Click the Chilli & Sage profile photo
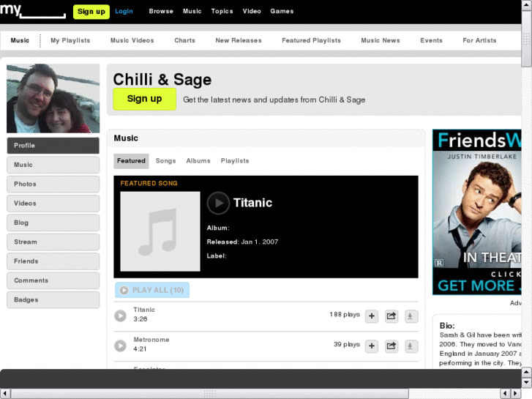The width and height of the screenshot is (532, 399). (x=53, y=99)
